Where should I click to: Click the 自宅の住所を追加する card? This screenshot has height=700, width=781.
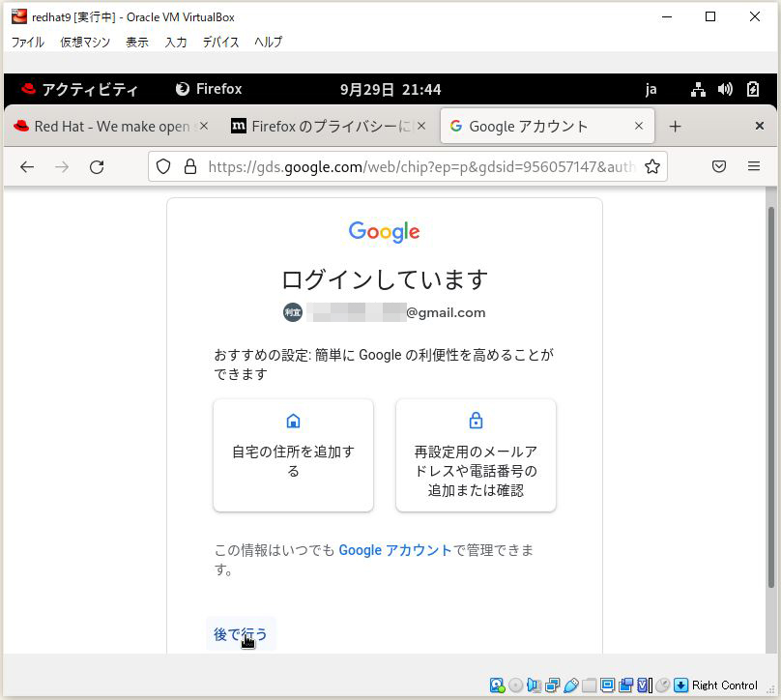click(x=293, y=454)
